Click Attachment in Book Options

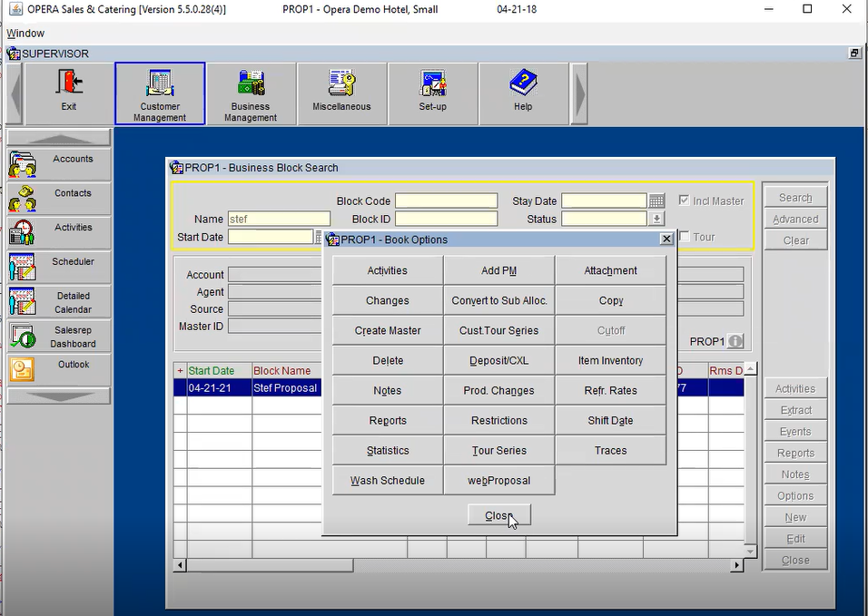(x=610, y=270)
